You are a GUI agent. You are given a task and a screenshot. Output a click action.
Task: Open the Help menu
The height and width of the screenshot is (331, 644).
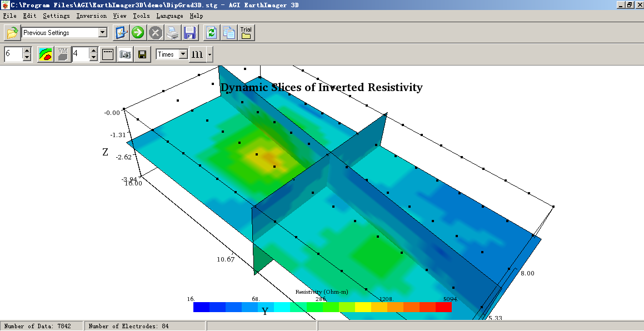click(x=196, y=16)
